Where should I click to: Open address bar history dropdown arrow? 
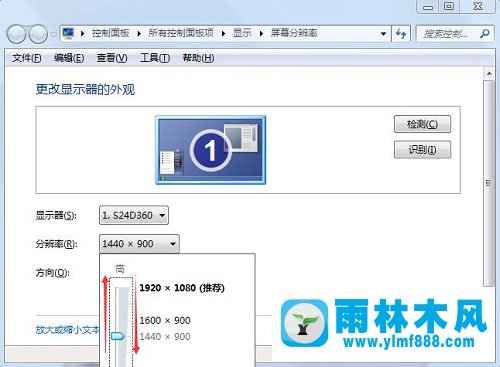[x=383, y=34]
